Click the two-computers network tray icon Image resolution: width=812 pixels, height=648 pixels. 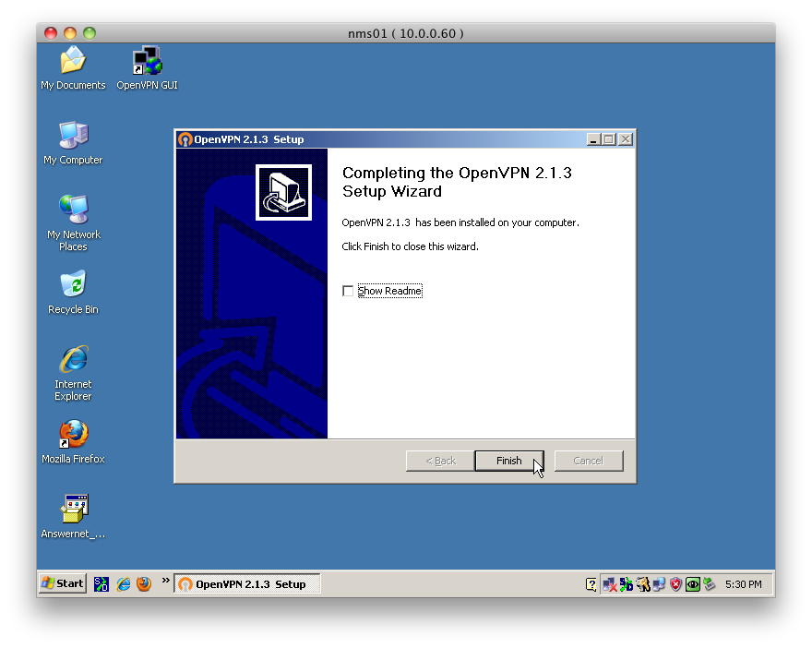[x=659, y=585]
